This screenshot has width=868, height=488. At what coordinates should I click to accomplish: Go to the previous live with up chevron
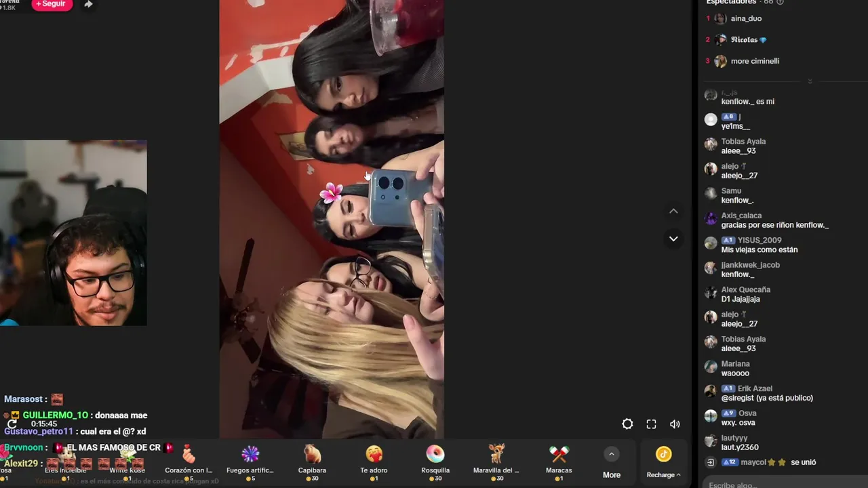[673, 211]
